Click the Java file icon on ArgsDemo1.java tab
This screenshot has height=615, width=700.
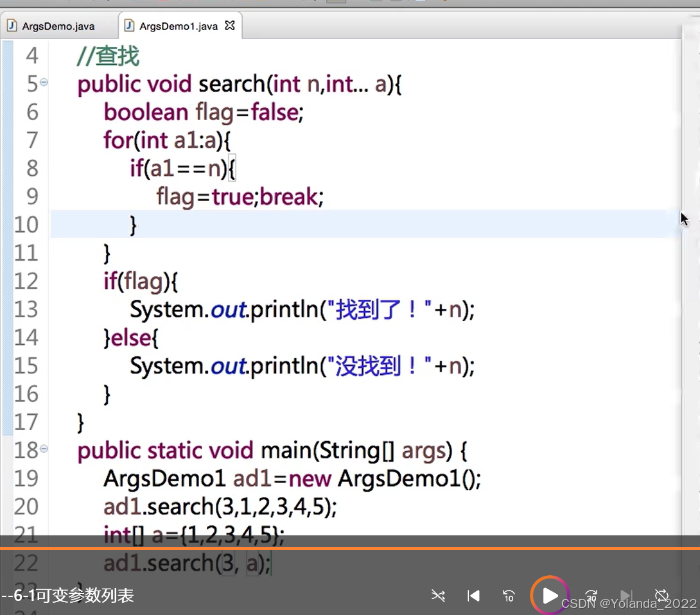tap(129, 26)
